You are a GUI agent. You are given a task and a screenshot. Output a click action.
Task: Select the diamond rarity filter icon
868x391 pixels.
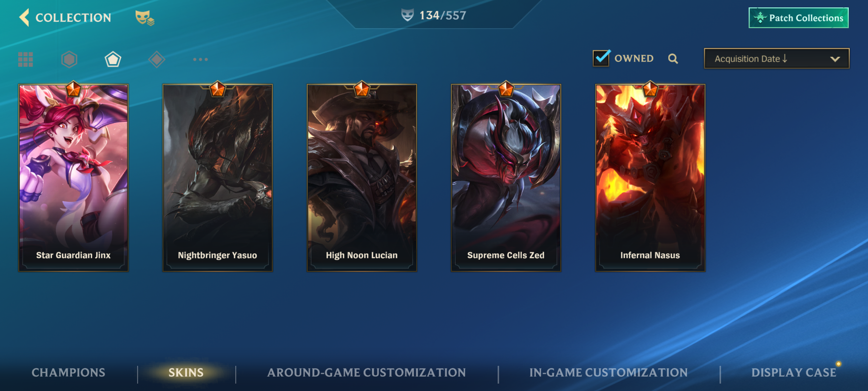pyautogui.click(x=156, y=59)
